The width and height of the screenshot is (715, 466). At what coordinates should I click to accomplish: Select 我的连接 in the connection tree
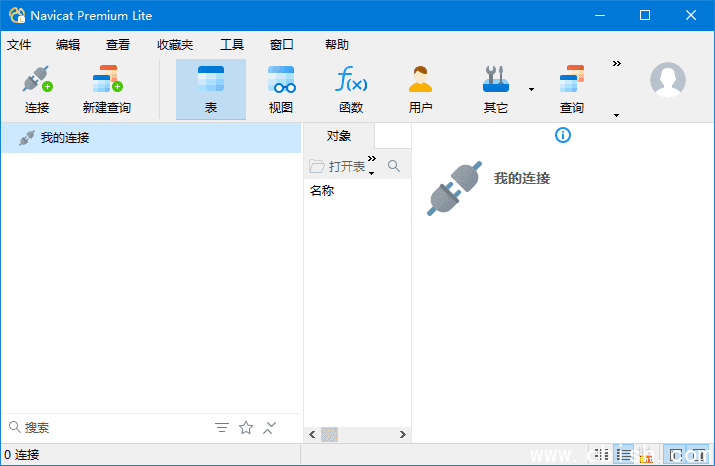(65, 138)
